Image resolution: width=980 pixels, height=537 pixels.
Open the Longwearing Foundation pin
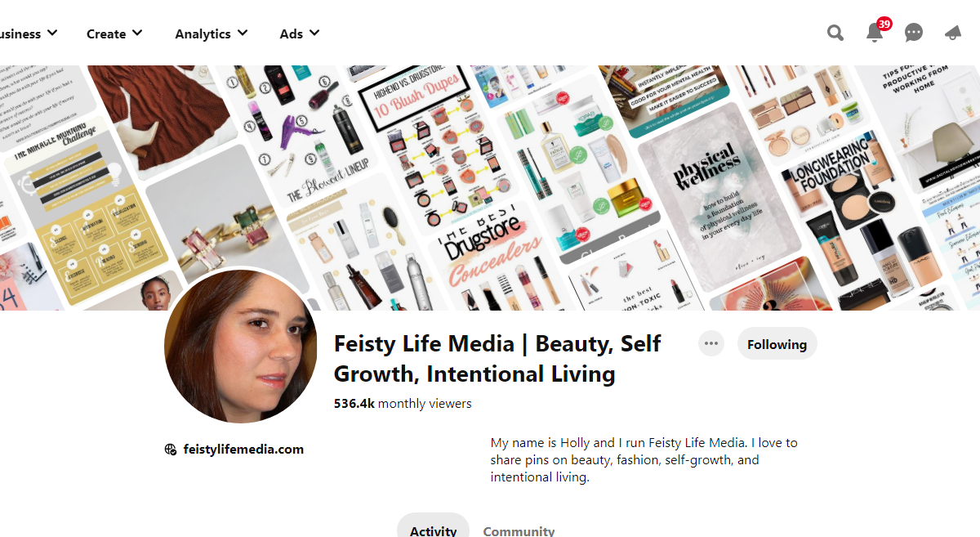click(853, 221)
